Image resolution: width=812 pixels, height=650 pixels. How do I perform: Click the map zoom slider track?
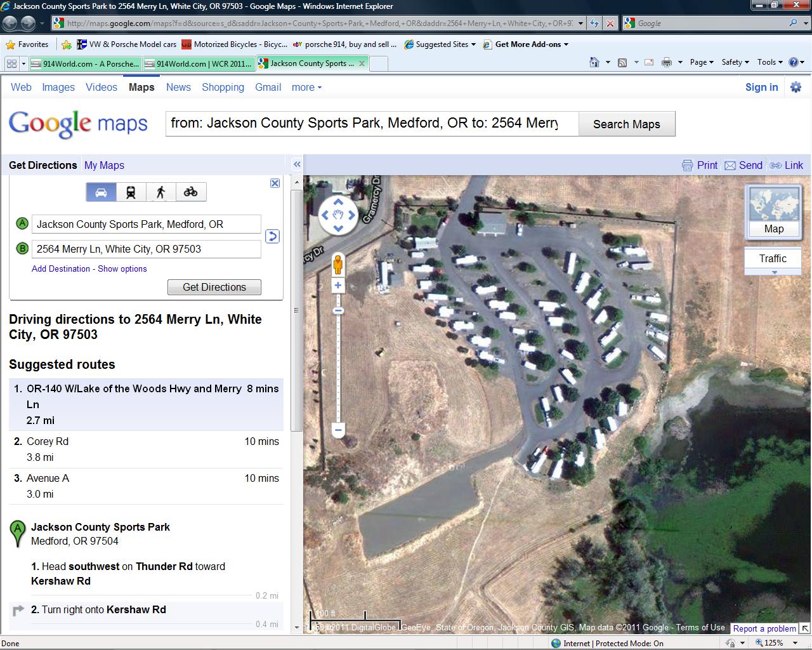point(338,368)
